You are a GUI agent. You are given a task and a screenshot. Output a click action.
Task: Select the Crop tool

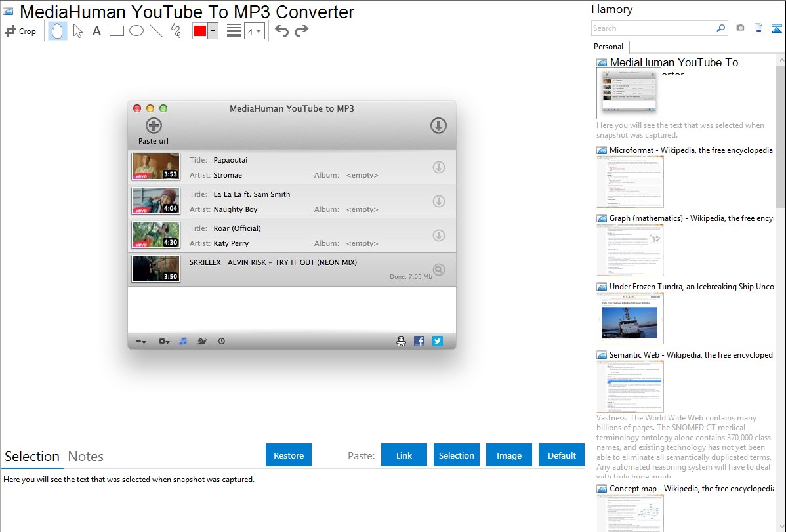[20, 31]
